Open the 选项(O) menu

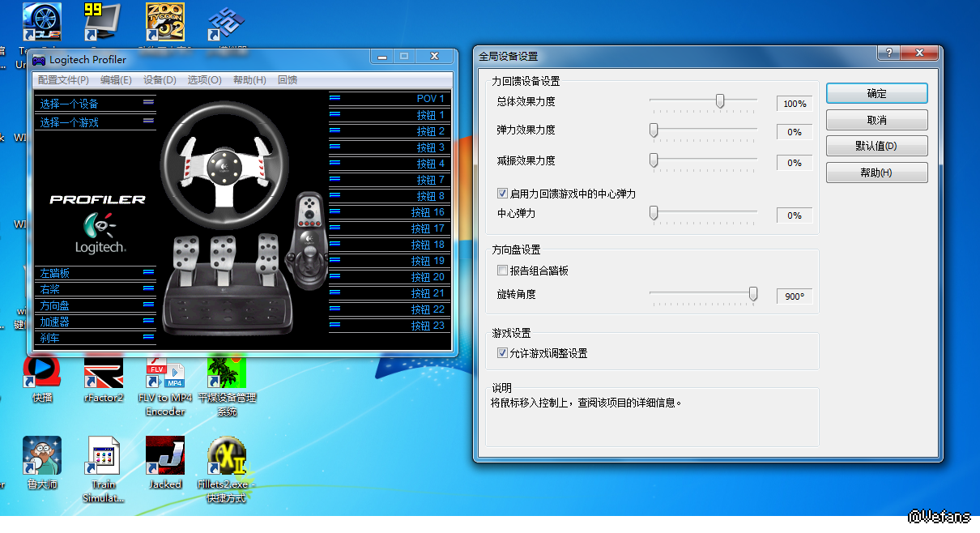pos(204,80)
